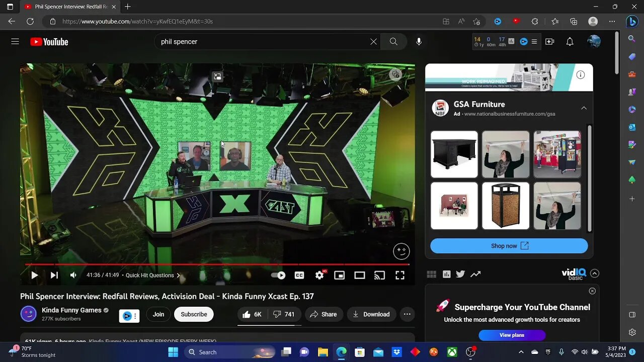Download the video
The height and width of the screenshot is (362, 644).
click(371, 314)
